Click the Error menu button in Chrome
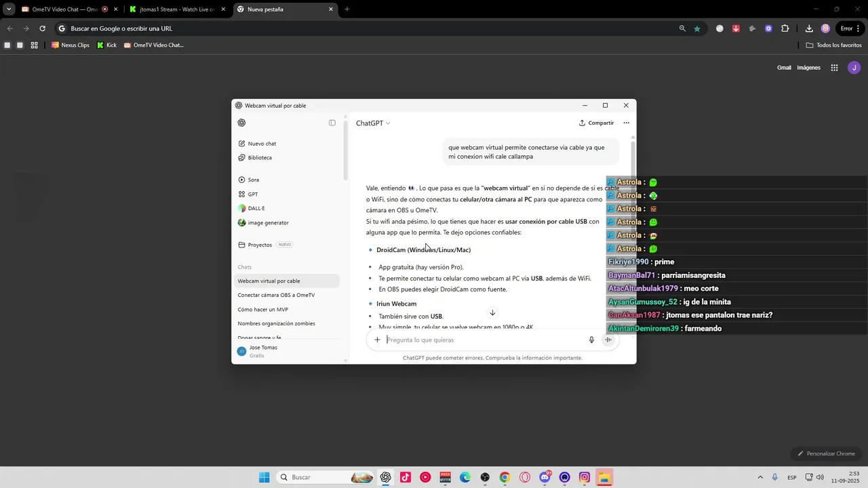Image resolution: width=868 pixels, height=488 pixels. (850, 28)
